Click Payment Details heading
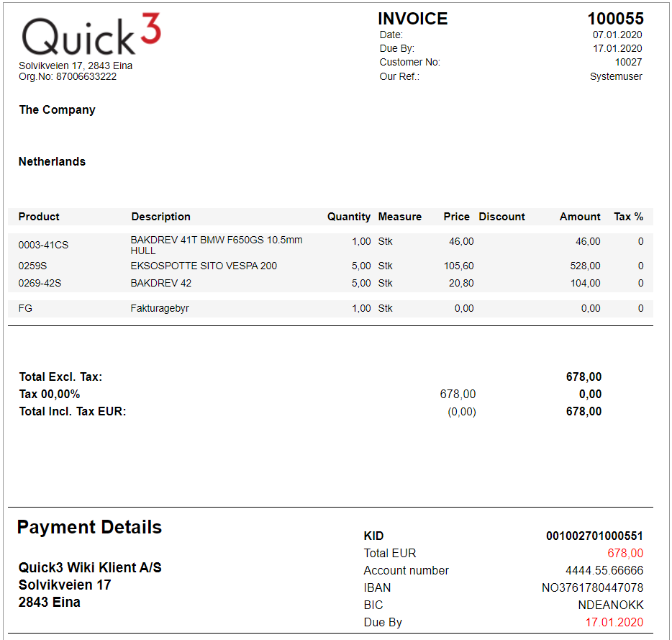This screenshot has width=672, height=640. tap(89, 527)
